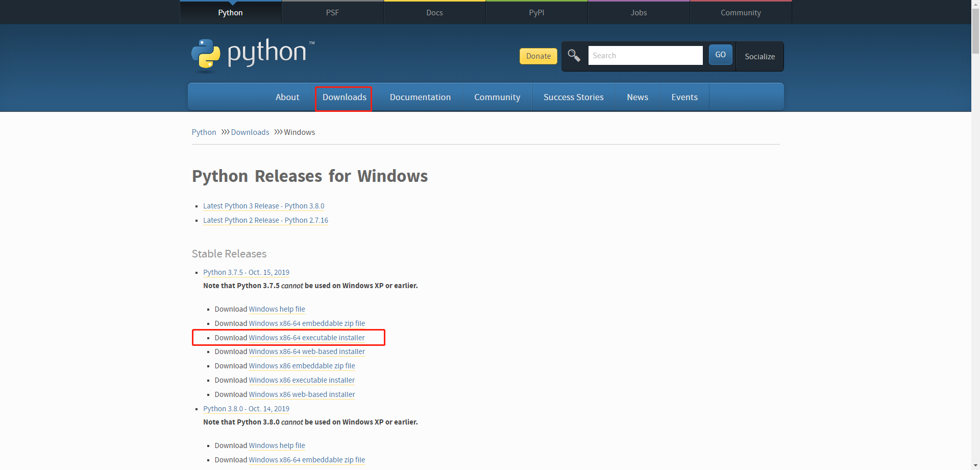Open the Downloads navigation menu
Screen dimensions: 980x470
click(344, 97)
